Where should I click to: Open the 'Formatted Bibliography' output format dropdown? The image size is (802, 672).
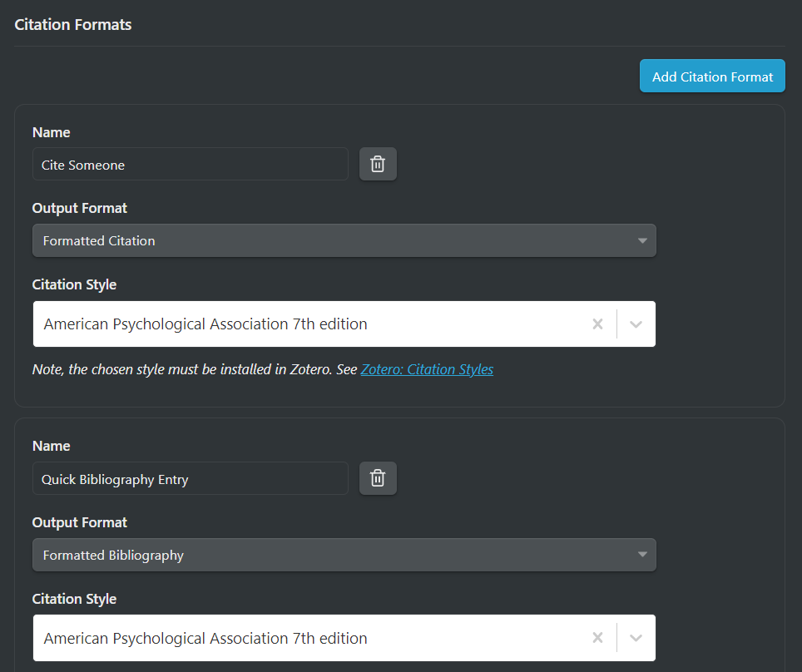coord(344,556)
